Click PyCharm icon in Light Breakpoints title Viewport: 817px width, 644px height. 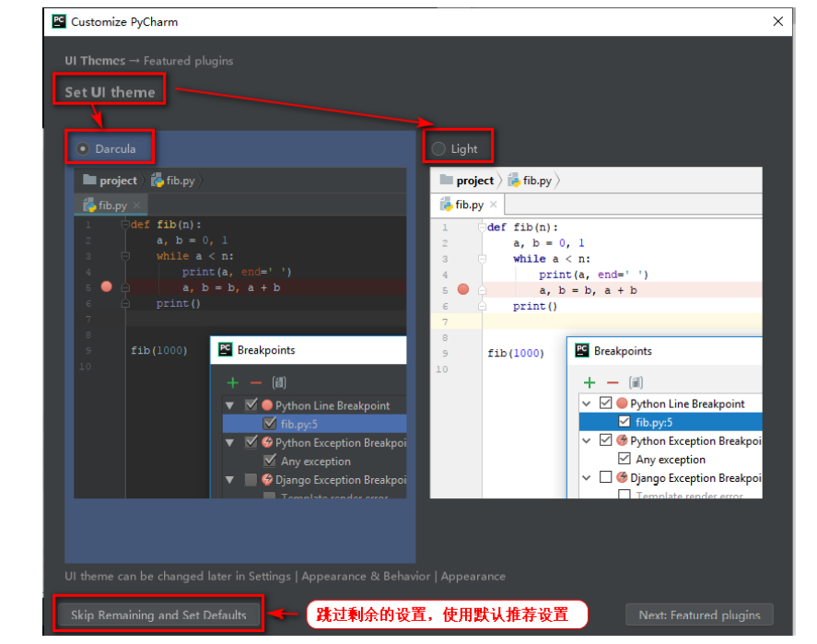(582, 351)
